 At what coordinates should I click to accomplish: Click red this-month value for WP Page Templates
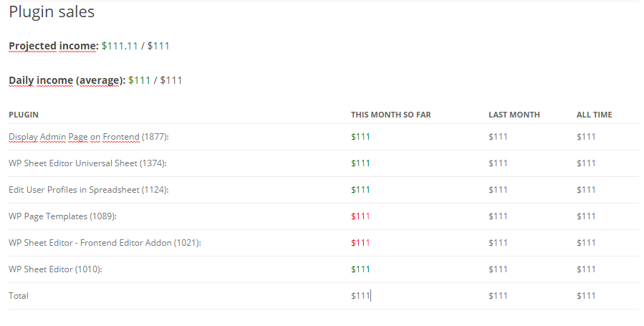tap(360, 216)
